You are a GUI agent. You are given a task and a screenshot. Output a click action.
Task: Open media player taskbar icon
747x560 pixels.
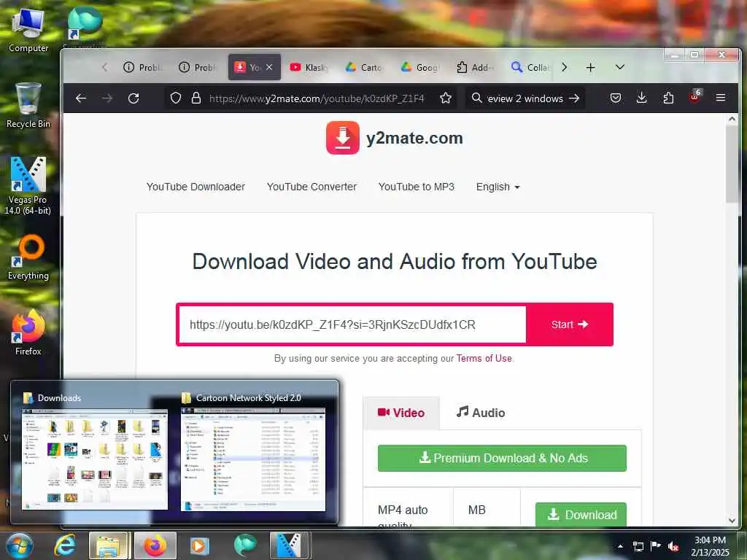point(199,545)
